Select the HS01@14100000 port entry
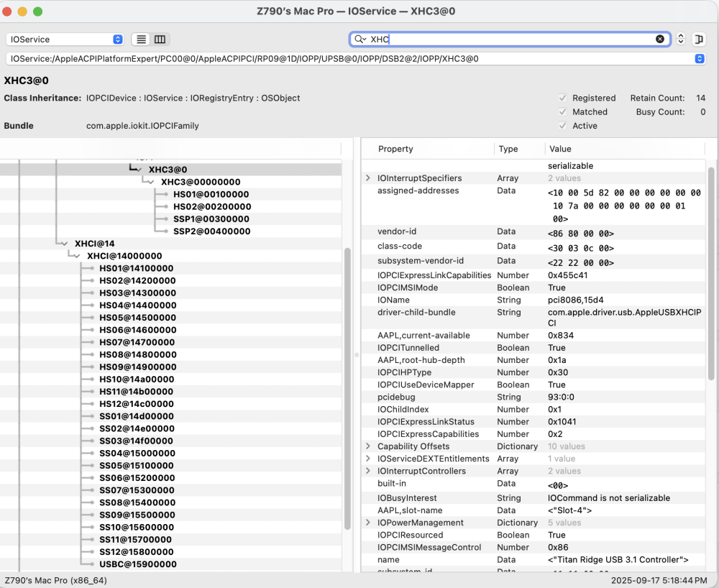This screenshot has height=588, width=719. tap(137, 269)
